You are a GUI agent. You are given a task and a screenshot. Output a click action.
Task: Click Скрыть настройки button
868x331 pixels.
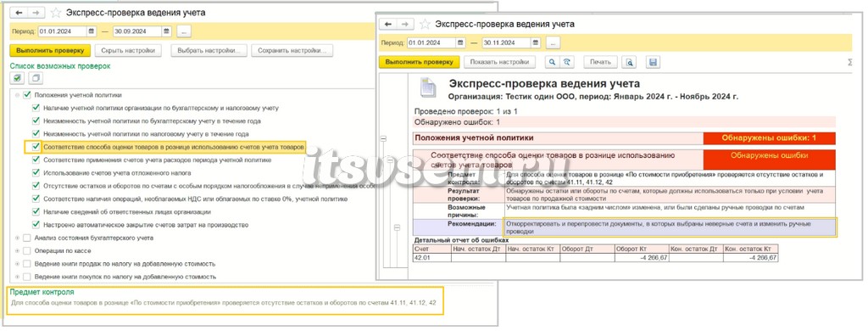[128, 50]
